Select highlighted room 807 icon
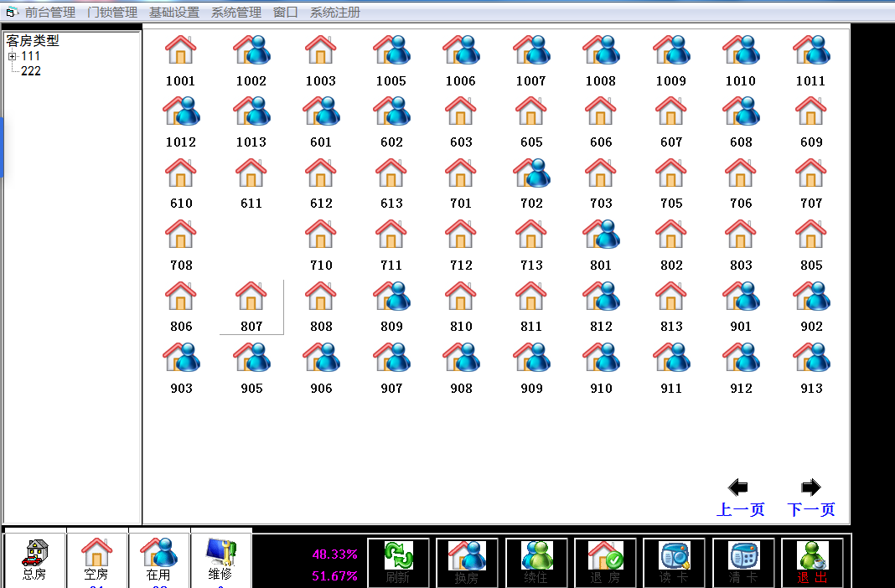This screenshot has height=588, width=895. click(251, 296)
